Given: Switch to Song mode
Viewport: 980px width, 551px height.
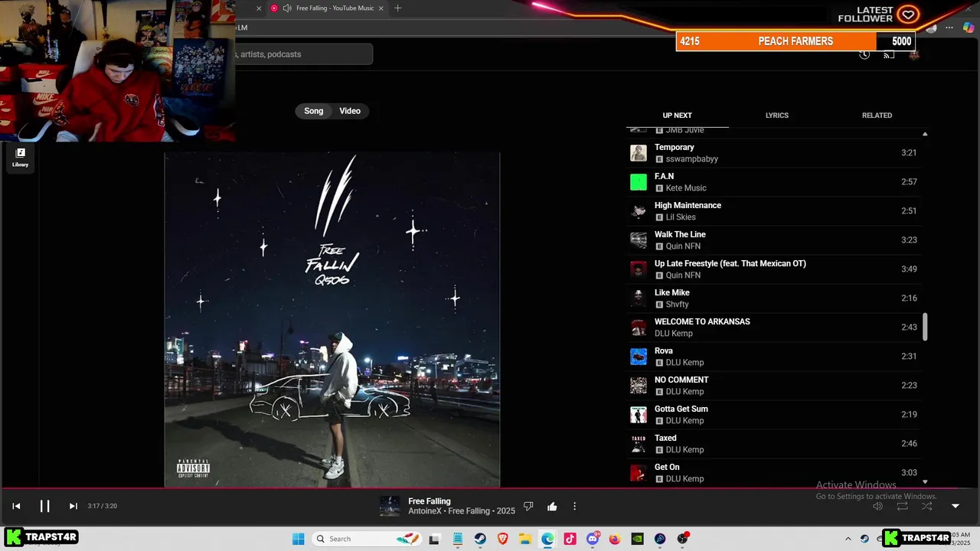Looking at the screenshot, I should pyautogui.click(x=314, y=111).
